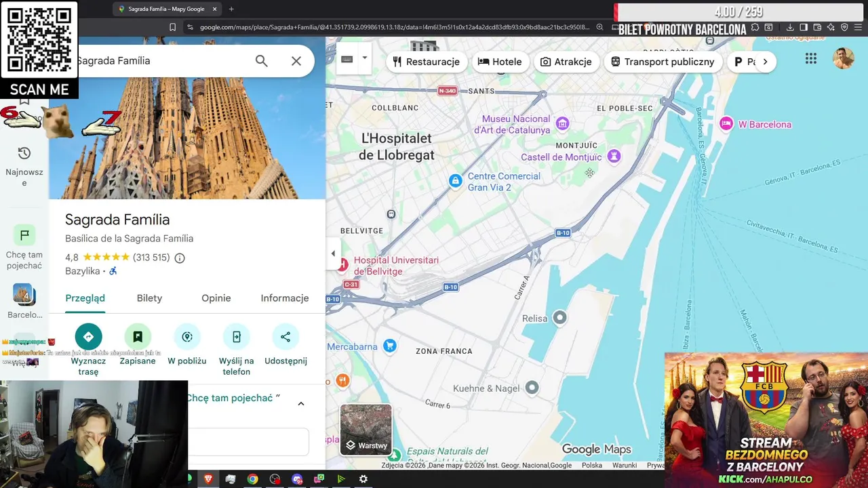Click the address bar URL field
Viewport: 868px width, 488px height.
pos(393,27)
